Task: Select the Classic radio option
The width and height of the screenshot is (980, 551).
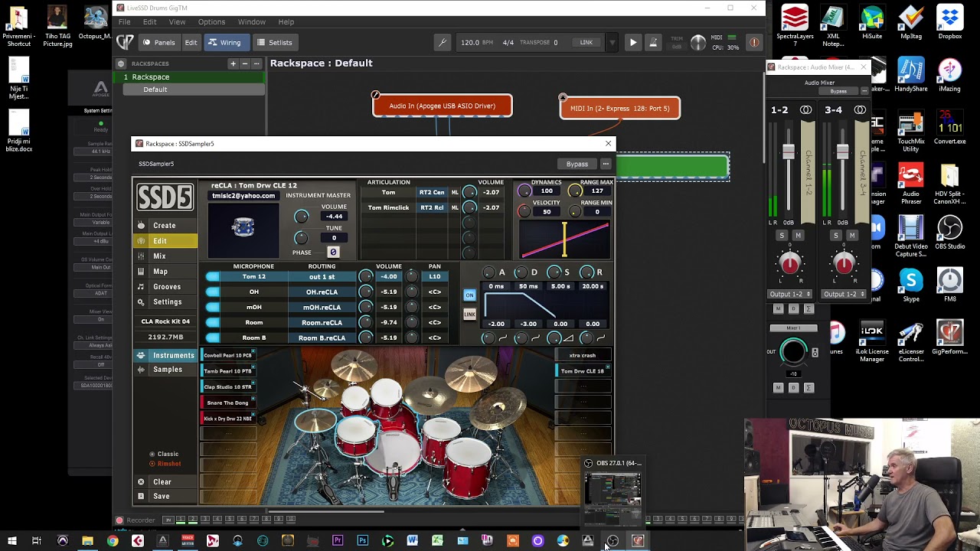Action: coord(164,455)
